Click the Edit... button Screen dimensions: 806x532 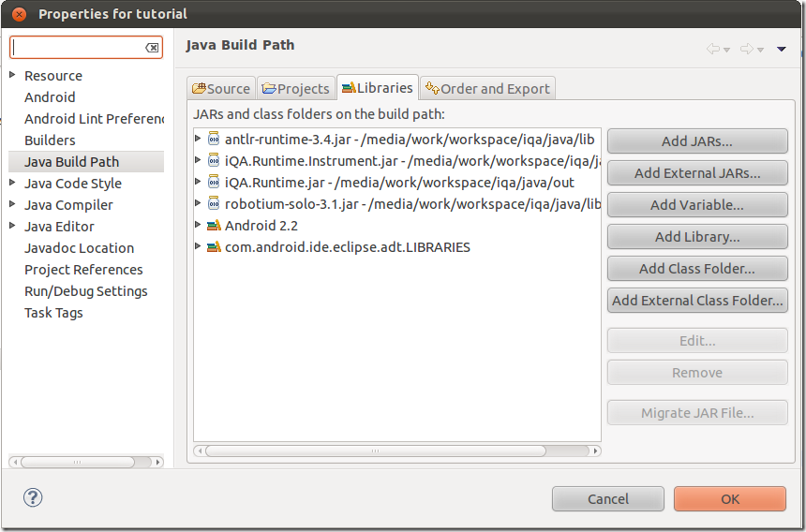[697, 341]
